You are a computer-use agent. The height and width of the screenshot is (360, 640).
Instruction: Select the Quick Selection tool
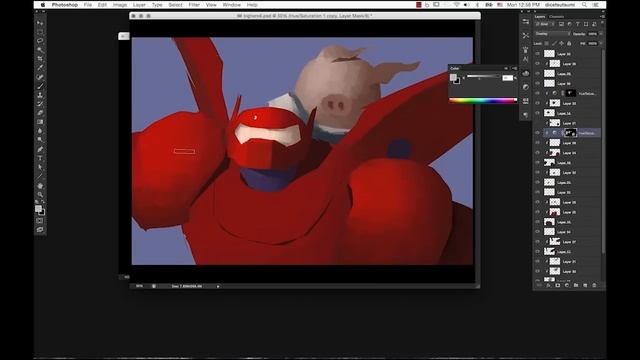tap(40, 50)
